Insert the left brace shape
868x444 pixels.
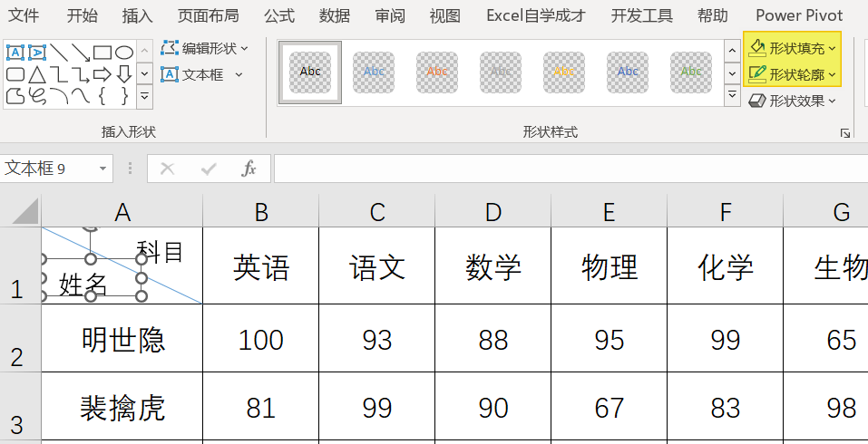pos(102,96)
